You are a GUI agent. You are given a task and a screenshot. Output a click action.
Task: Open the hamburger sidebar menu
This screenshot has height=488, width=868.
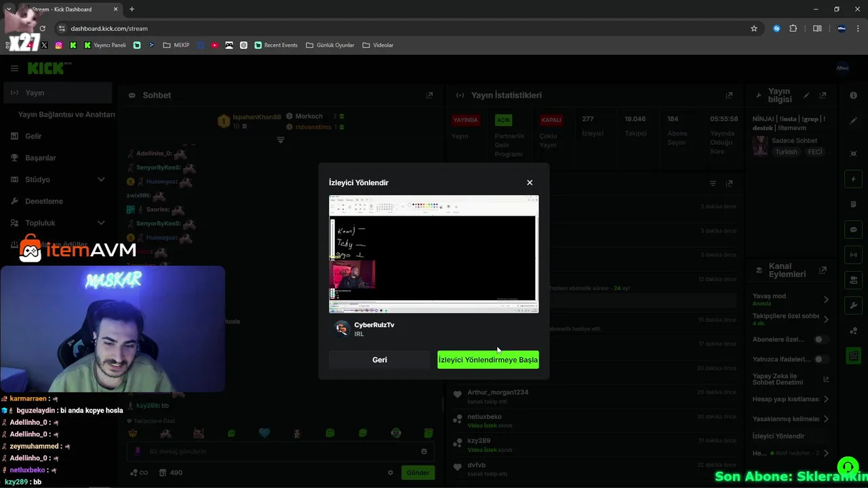[14, 68]
